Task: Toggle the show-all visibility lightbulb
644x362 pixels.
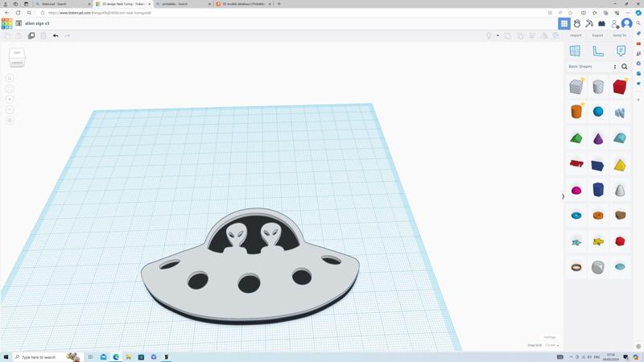Action: pyautogui.click(x=489, y=35)
